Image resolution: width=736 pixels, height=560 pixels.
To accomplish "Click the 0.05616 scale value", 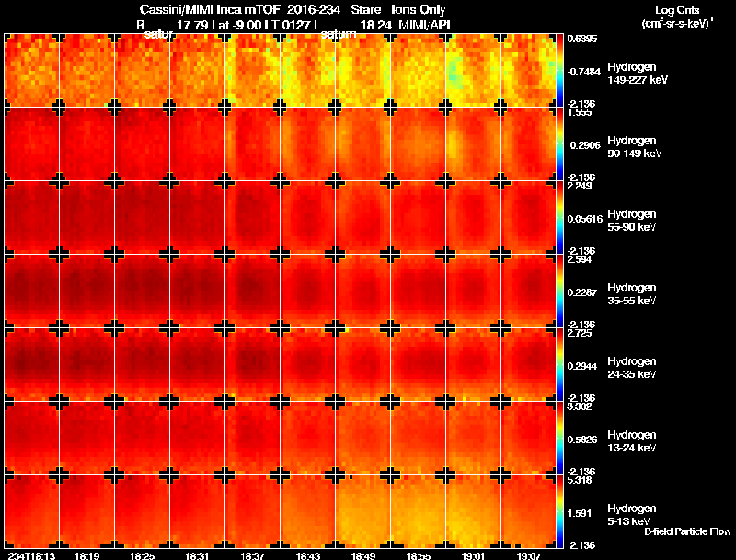I will [x=585, y=219].
